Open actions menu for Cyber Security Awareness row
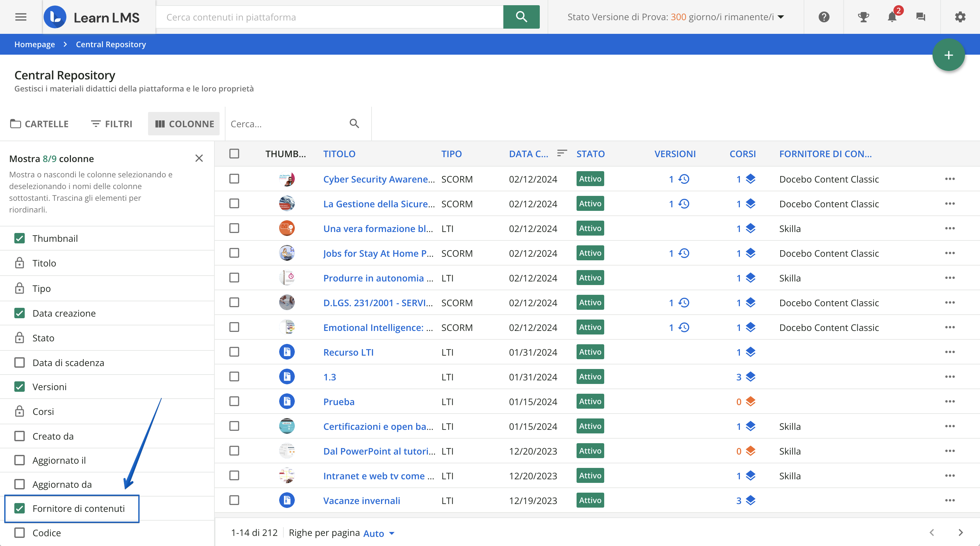 950,179
